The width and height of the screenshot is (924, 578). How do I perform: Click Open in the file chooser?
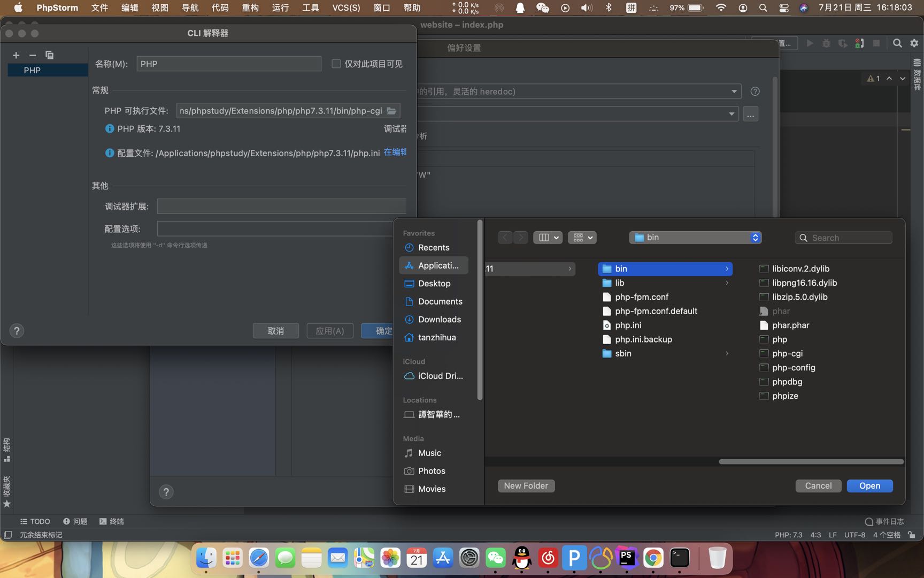click(869, 485)
